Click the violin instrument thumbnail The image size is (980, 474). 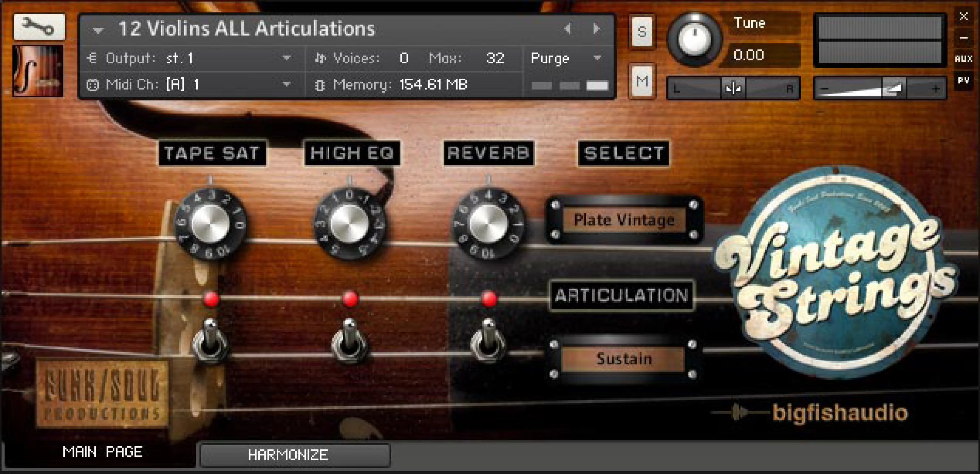click(38, 71)
